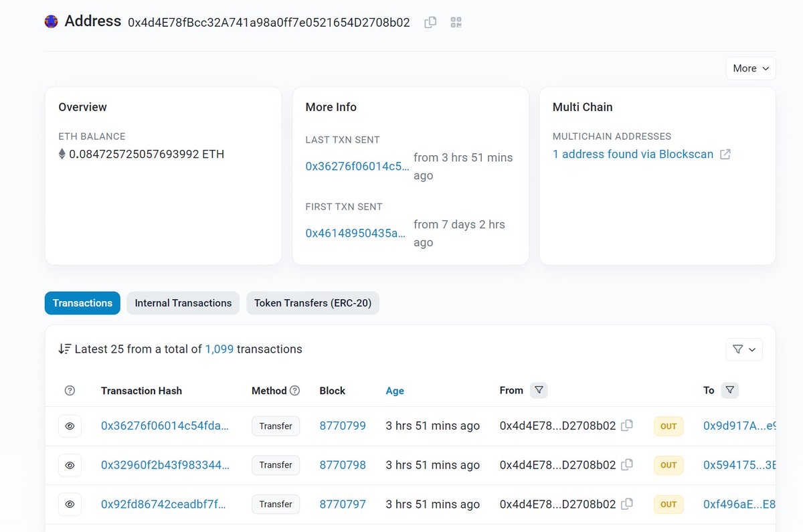Open last sent transaction 0x36276f06014c5
This screenshot has width=803, height=532.
click(357, 167)
